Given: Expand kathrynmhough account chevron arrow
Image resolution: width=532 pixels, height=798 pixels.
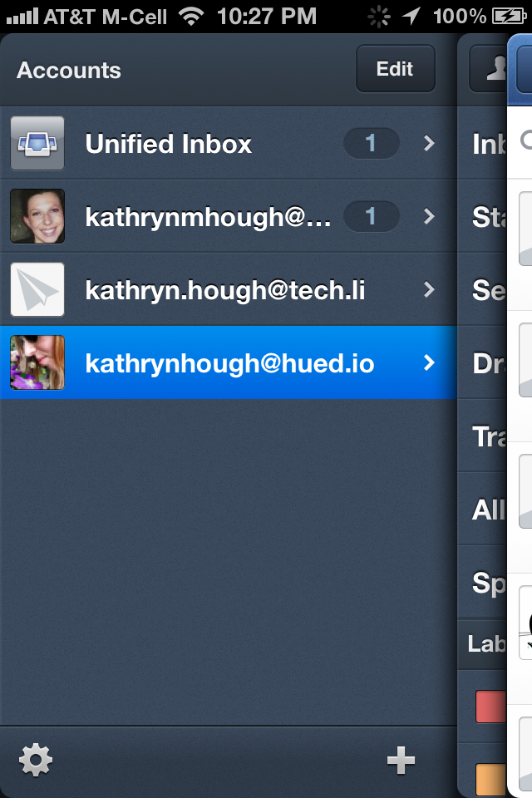Looking at the screenshot, I should pyautogui.click(x=429, y=216).
